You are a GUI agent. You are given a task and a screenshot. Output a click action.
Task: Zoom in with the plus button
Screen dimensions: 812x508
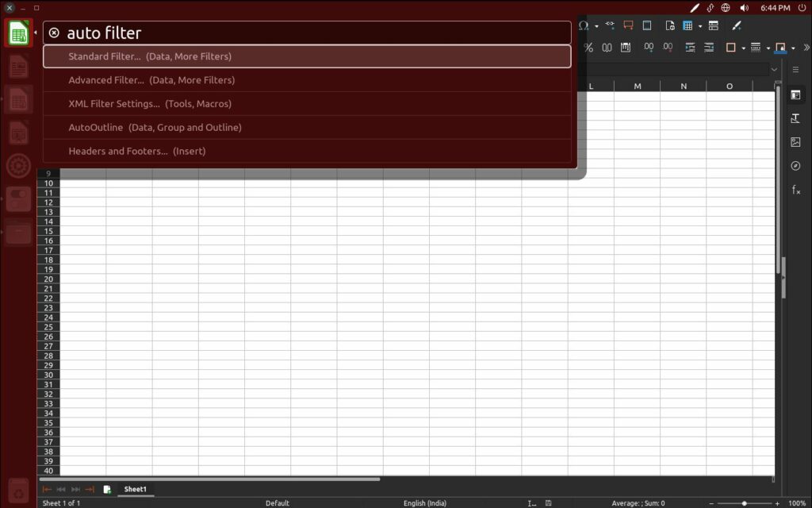click(x=777, y=503)
